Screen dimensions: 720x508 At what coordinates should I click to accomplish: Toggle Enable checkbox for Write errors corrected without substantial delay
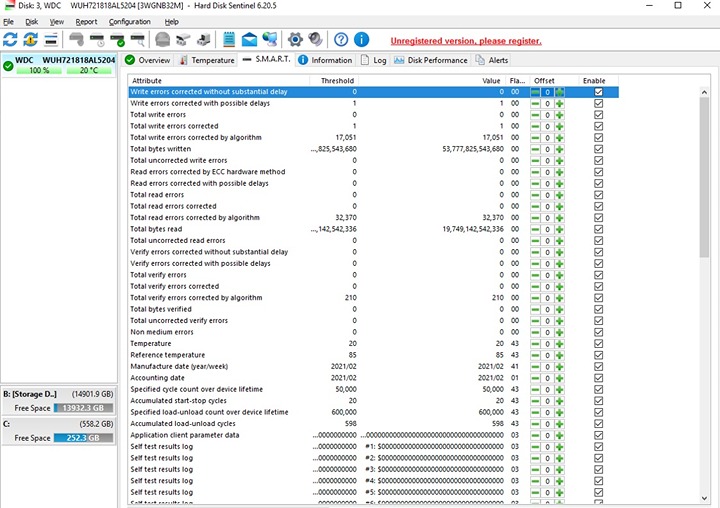pyautogui.click(x=598, y=92)
